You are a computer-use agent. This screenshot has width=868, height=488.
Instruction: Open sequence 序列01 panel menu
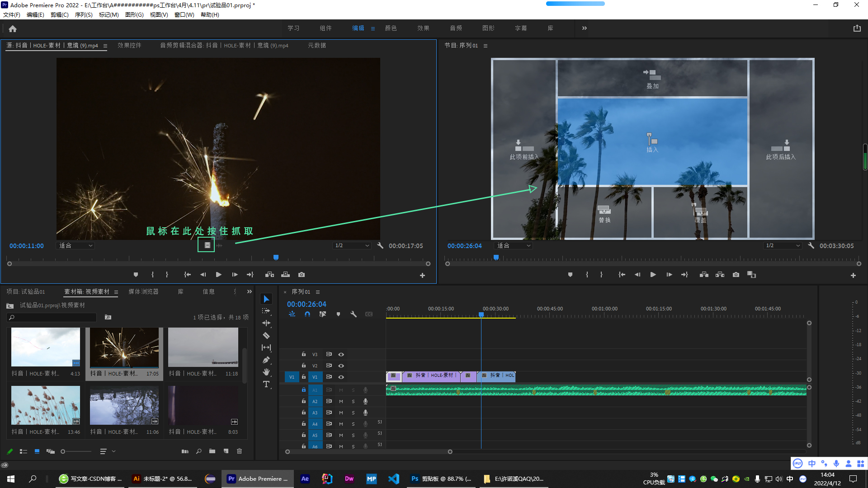pos(318,292)
